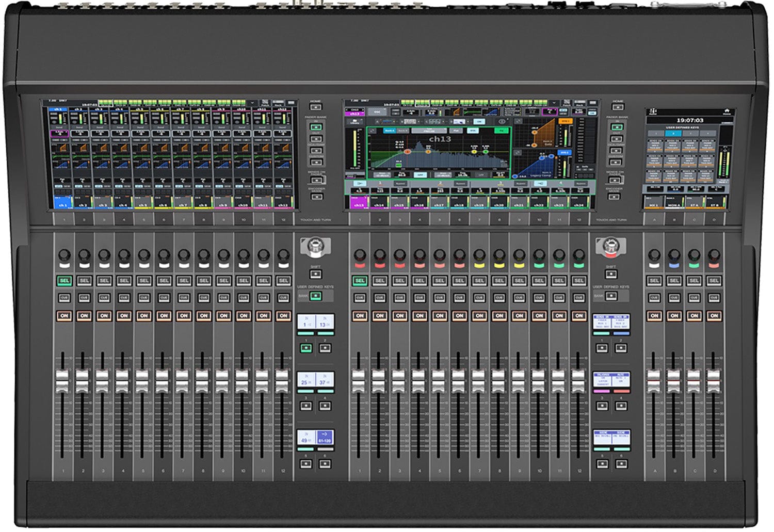Screen dimensions: 774x532
Task: Tap the Flat button on the EQ panel
Action: [x=456, y=131]
